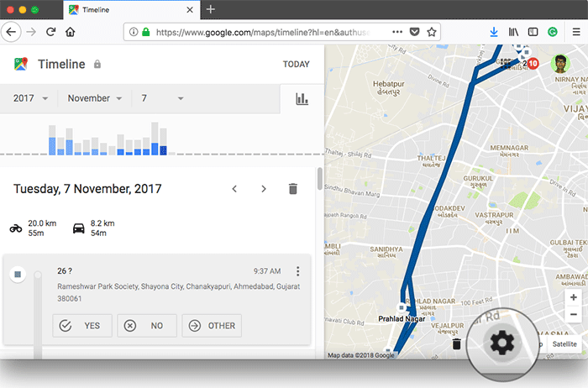Open the browser hamburger menu
This screenshot has height=388, width=588.
(576, 32)
